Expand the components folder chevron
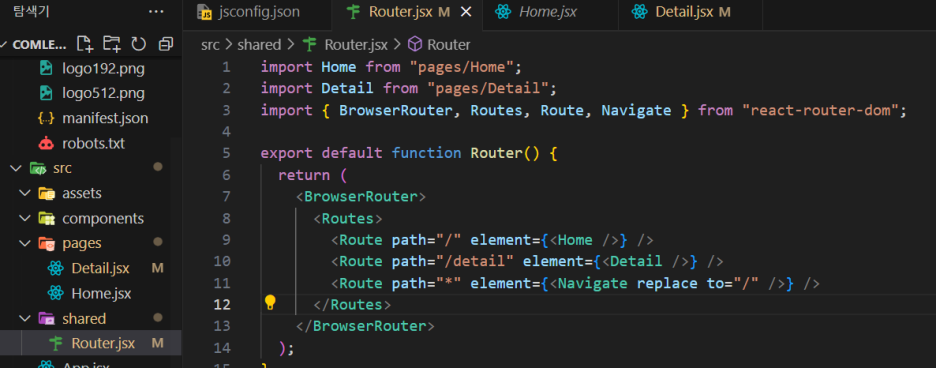 (x=24, y=219)
